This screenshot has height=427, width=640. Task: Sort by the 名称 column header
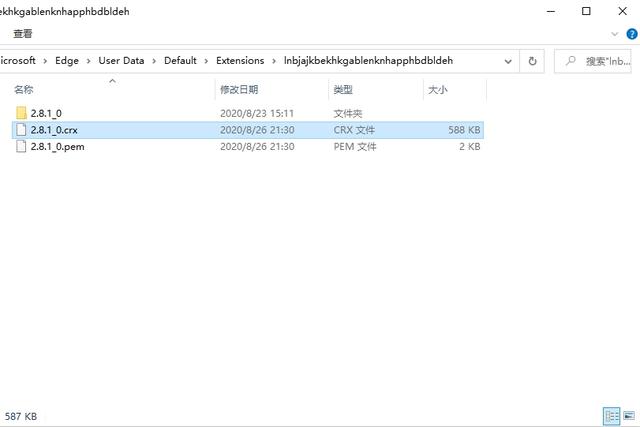click(24, 89)
